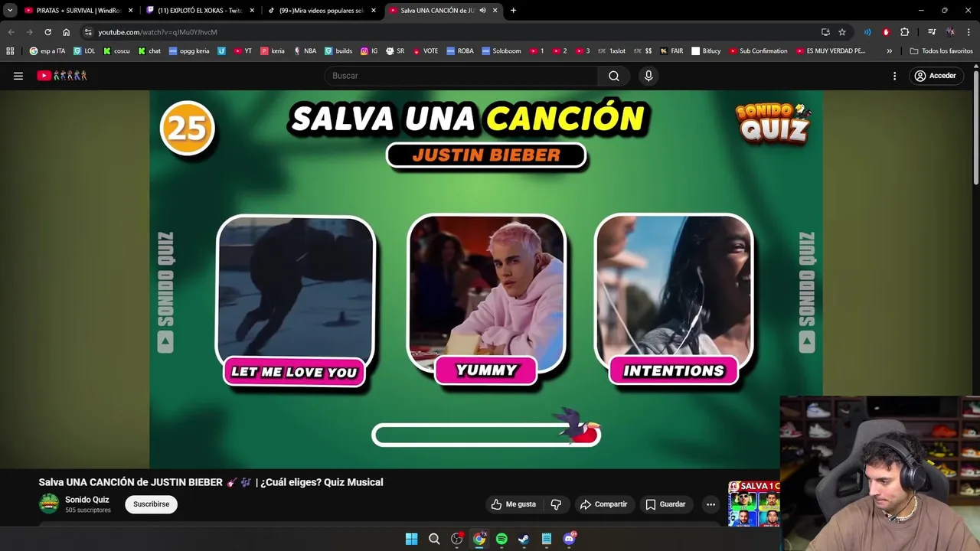The height and width of the screenshot is (551, 980).
Task: Expand the hidden bookmarks overflow chevron
Action: point(889,51)
